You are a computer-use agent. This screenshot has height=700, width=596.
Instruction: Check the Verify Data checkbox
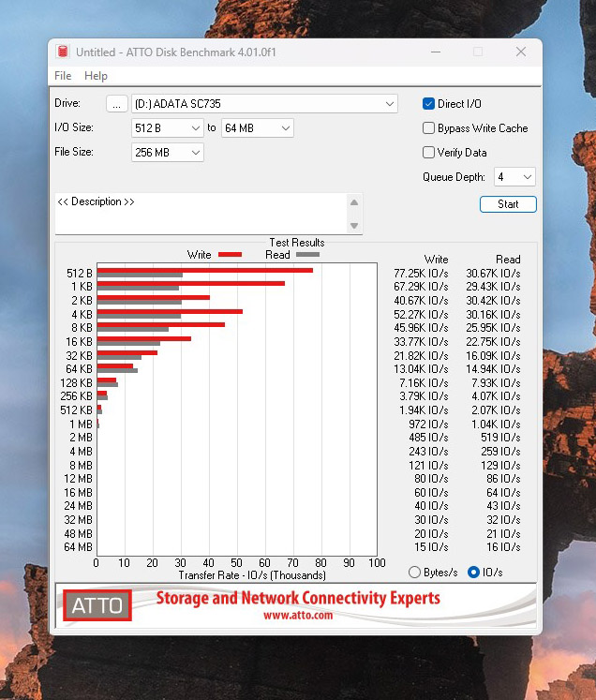click(x=429, y=153)
